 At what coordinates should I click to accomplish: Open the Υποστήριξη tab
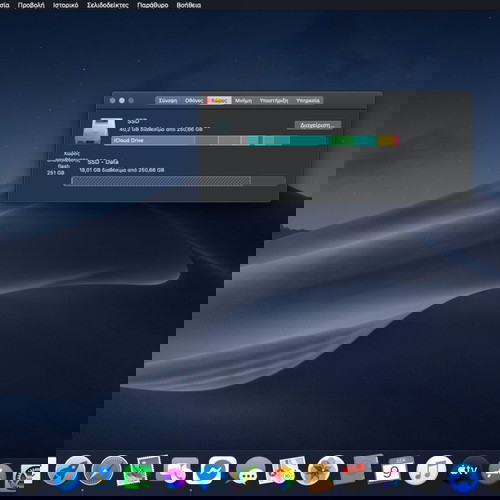click(274, 100)
